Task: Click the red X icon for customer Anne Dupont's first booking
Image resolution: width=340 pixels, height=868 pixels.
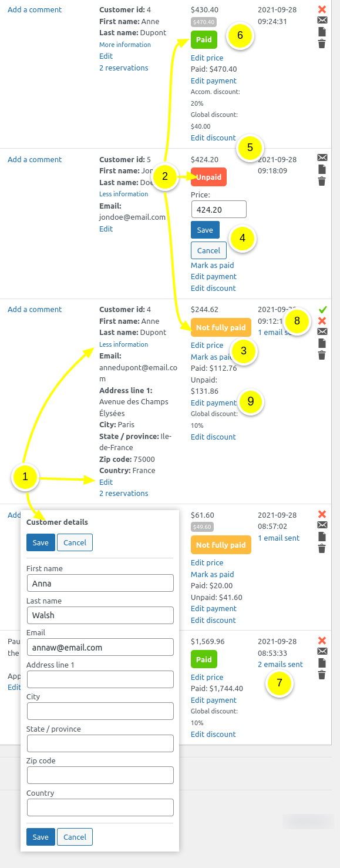Action: coord(322,9)
